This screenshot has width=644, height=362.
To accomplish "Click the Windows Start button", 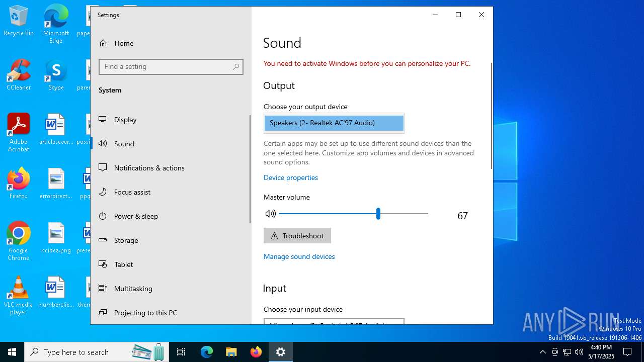I will tap(12, 352).
